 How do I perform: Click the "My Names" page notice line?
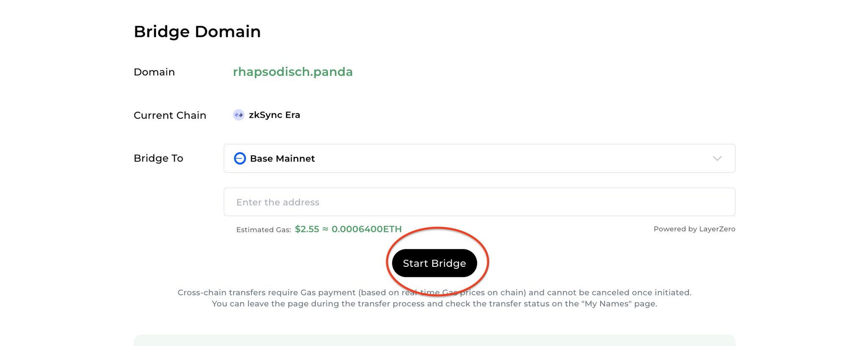click(x=434, y=304)
